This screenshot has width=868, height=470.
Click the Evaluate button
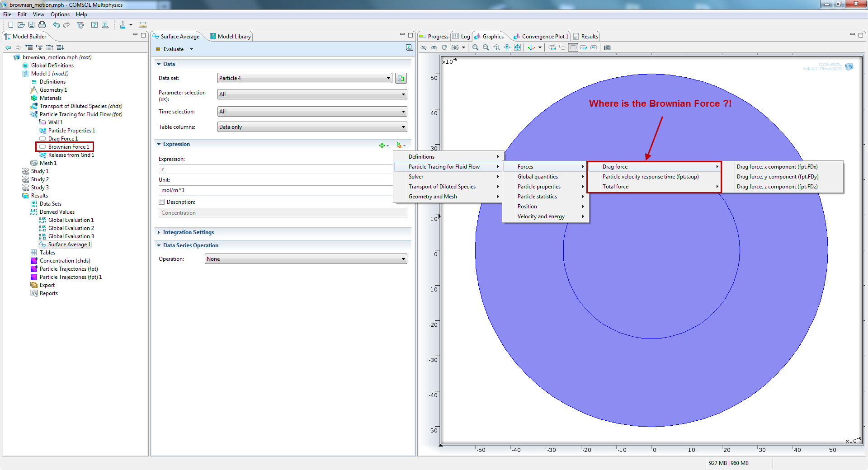[x=173, y=49]
